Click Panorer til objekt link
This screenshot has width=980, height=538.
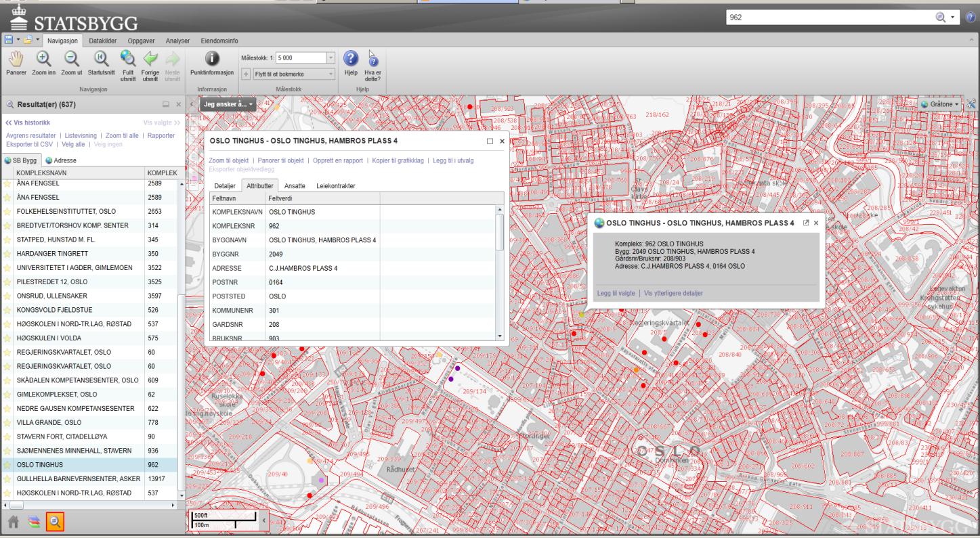(280, 160)
